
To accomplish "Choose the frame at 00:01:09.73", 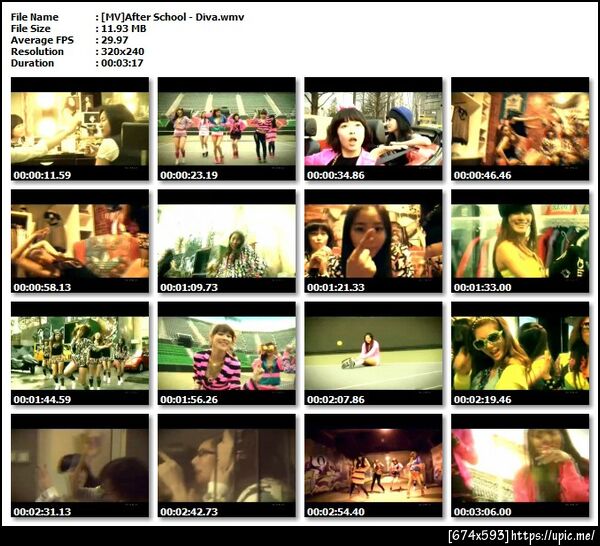I will [227, 241].
